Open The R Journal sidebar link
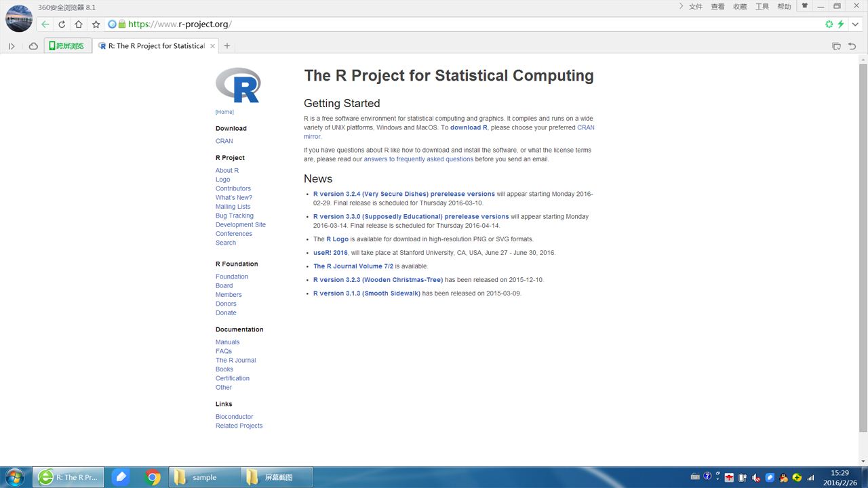 [236, 361]
